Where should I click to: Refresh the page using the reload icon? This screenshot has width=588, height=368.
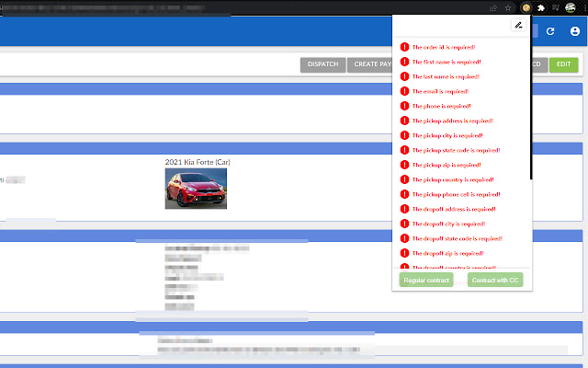coord(550,31)
